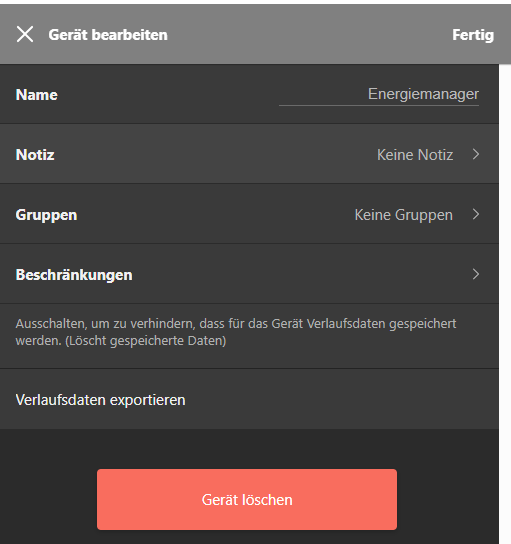
Task: Open the Gruppen row
Action: (249, 214)
